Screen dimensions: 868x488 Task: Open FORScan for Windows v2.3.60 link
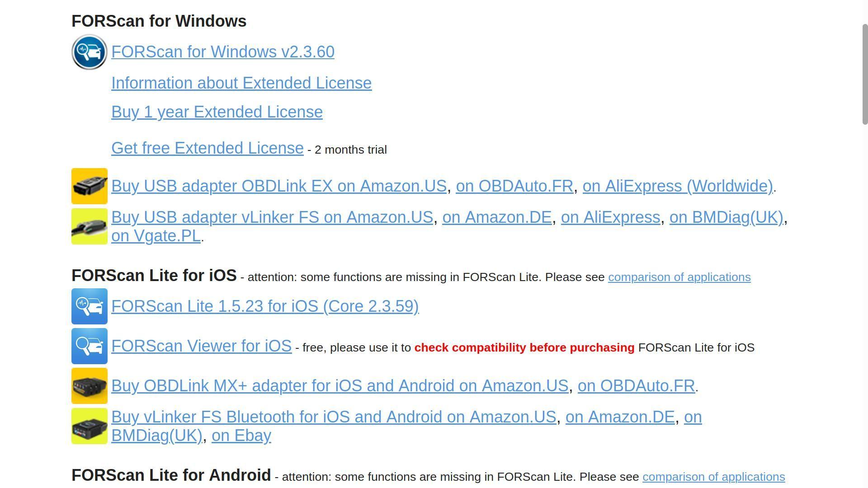coord(223,52)
